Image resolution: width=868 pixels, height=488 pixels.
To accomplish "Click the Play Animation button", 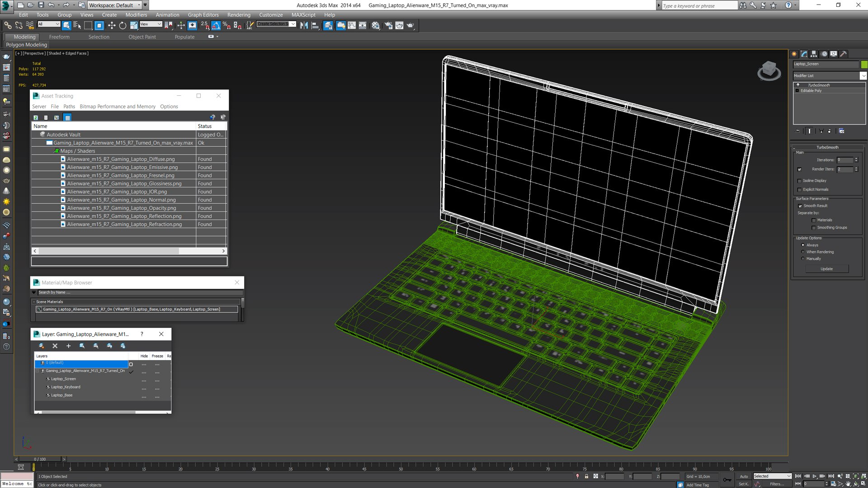I will (815, 476).
